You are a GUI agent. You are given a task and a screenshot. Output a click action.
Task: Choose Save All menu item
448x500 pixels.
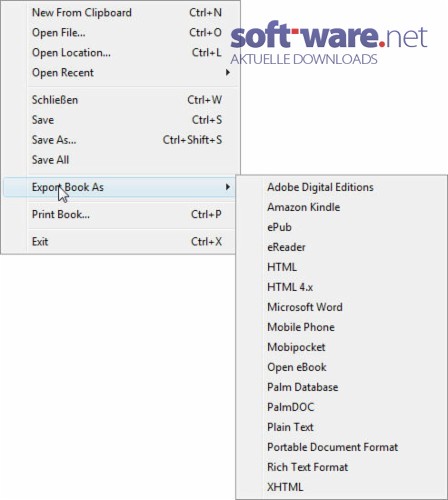[x=120, y=160]
